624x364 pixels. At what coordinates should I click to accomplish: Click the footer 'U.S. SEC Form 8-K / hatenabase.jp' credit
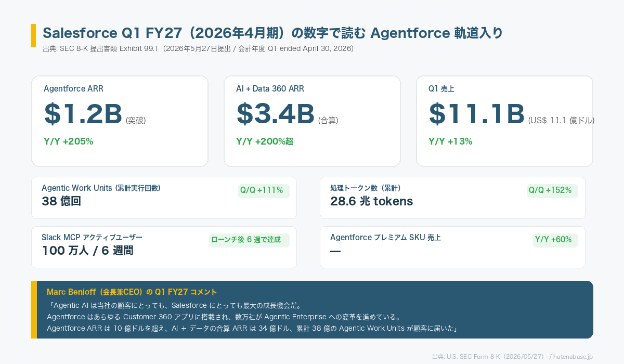(512, 357)
